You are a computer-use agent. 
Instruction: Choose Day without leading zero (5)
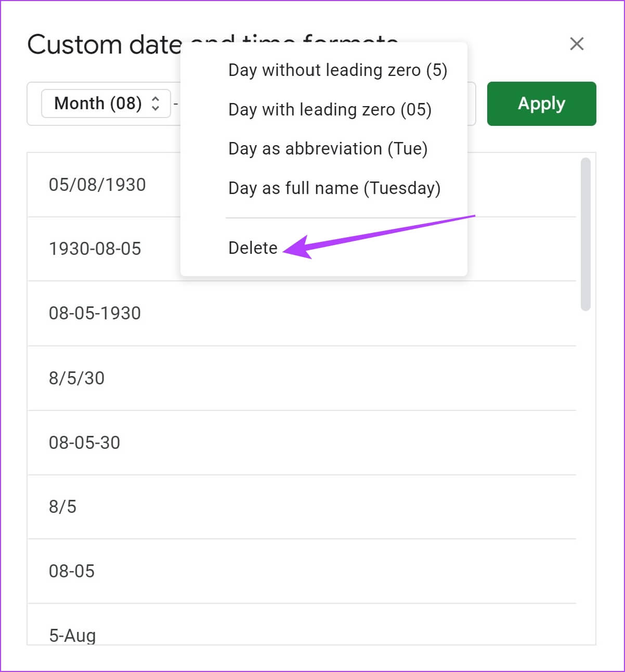click(337, 70)
